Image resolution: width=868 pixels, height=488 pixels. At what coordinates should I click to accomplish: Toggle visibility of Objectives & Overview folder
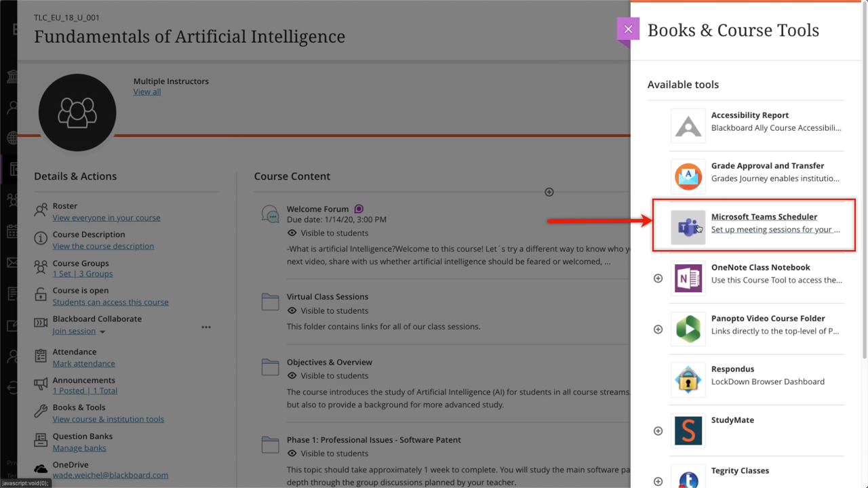coord(292,376)
